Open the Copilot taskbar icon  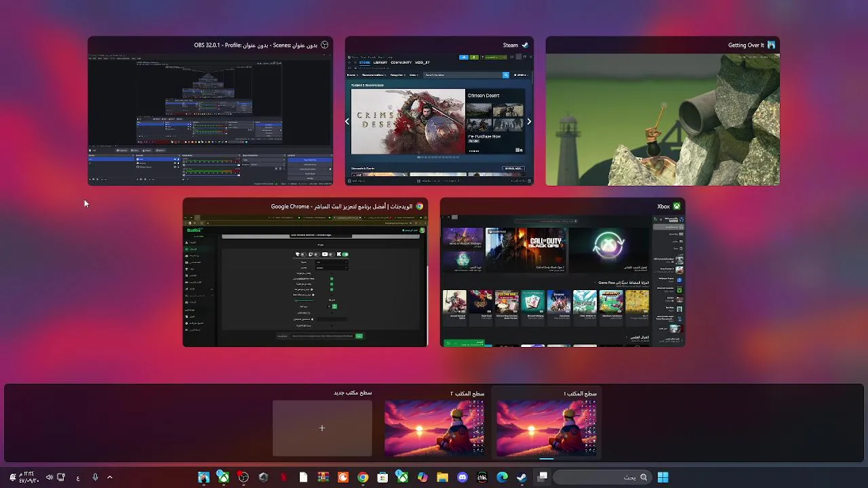pos(422,477)
